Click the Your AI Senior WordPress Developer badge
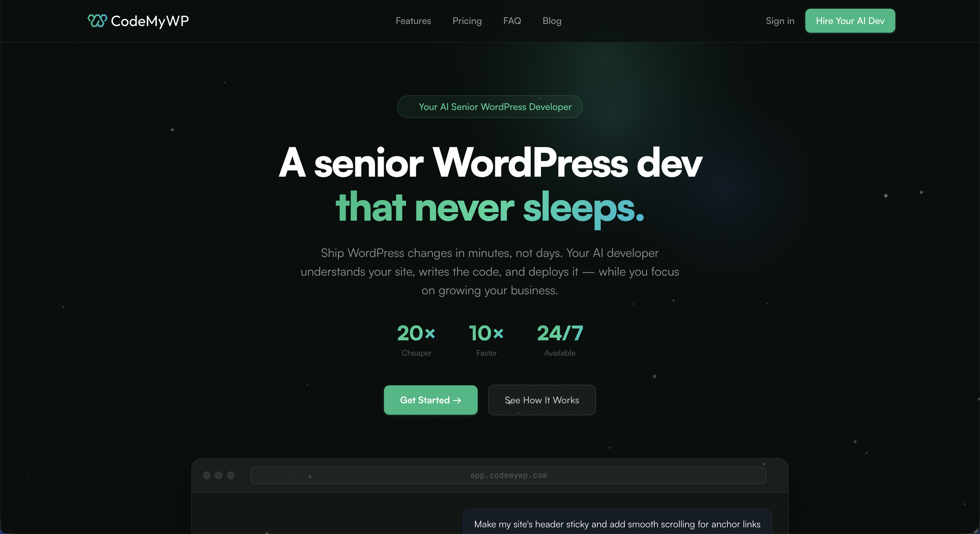The width and height of the screenshot is (980, 534). [490, 106]
